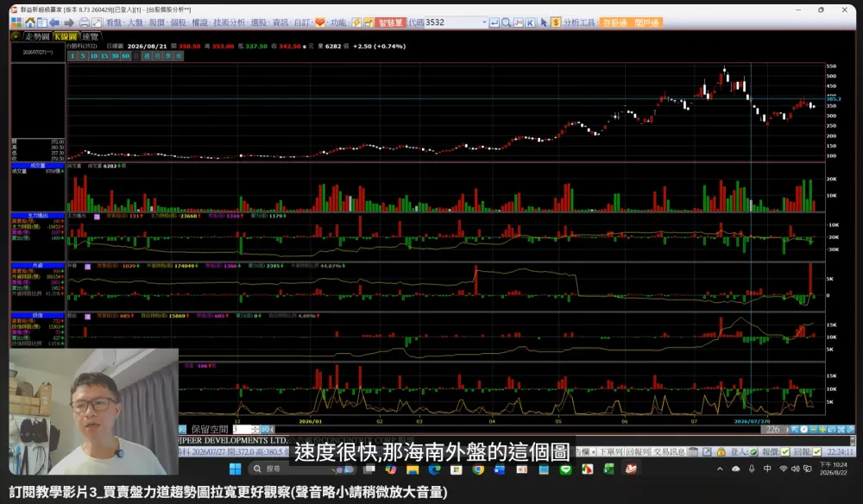
Task: Click the magnifier search icon beside stock code
Action: (507, 22)
